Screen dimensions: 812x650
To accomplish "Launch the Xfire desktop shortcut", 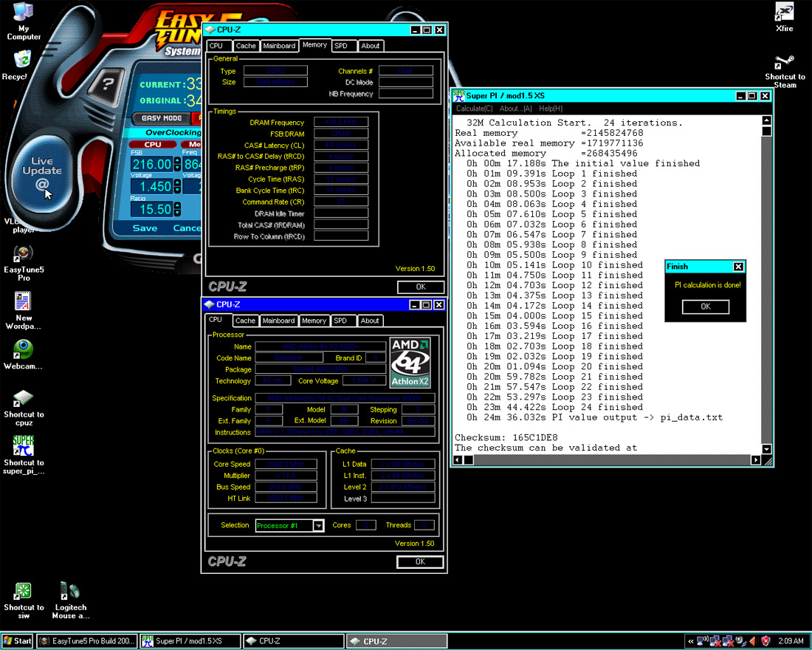I will [x=784, y=18].
